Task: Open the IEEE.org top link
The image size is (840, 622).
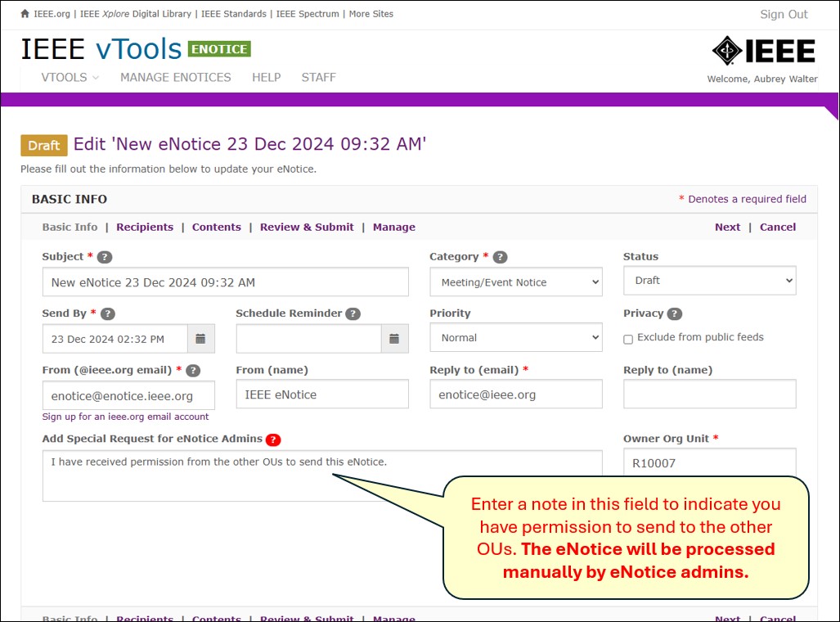Action: click(52, 14)
